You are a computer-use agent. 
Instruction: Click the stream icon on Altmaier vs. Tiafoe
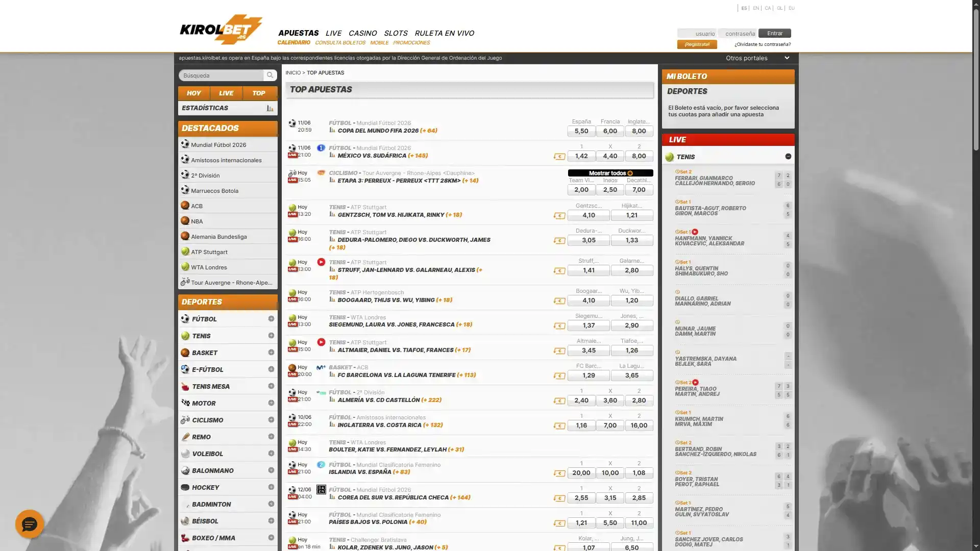(x=321, y=342)
